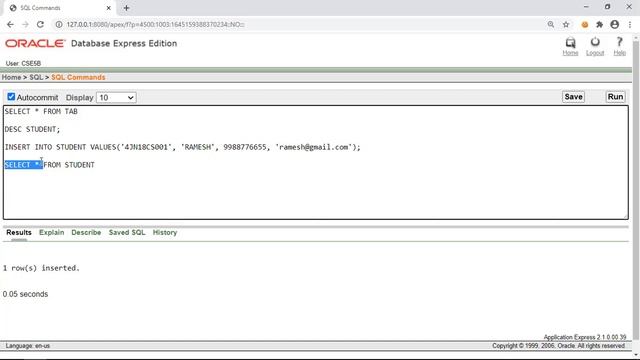
Task: Click the 'User: CSE5B' label
Action: coord(23,63)
